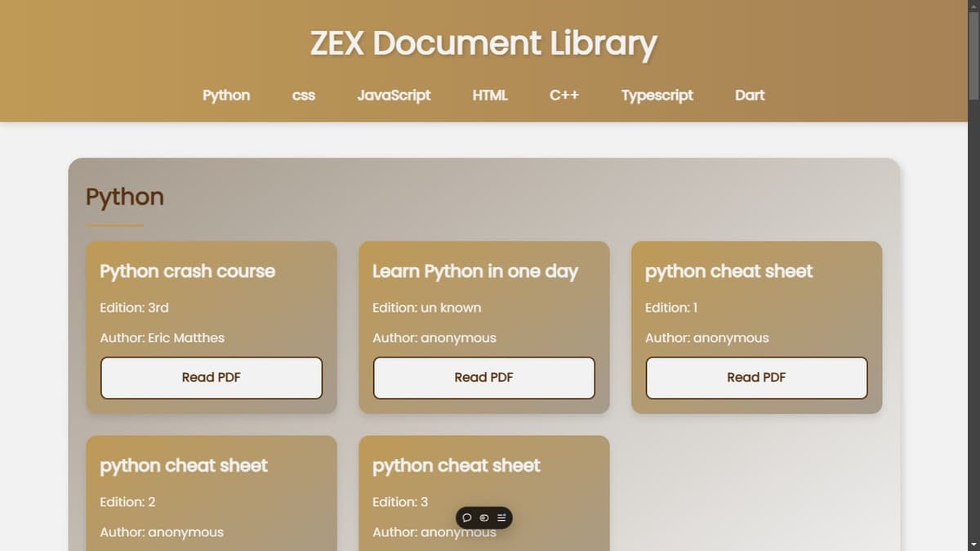Select css in the navigation bar
Screen dimensions: 980x551
tap(303, 96)
